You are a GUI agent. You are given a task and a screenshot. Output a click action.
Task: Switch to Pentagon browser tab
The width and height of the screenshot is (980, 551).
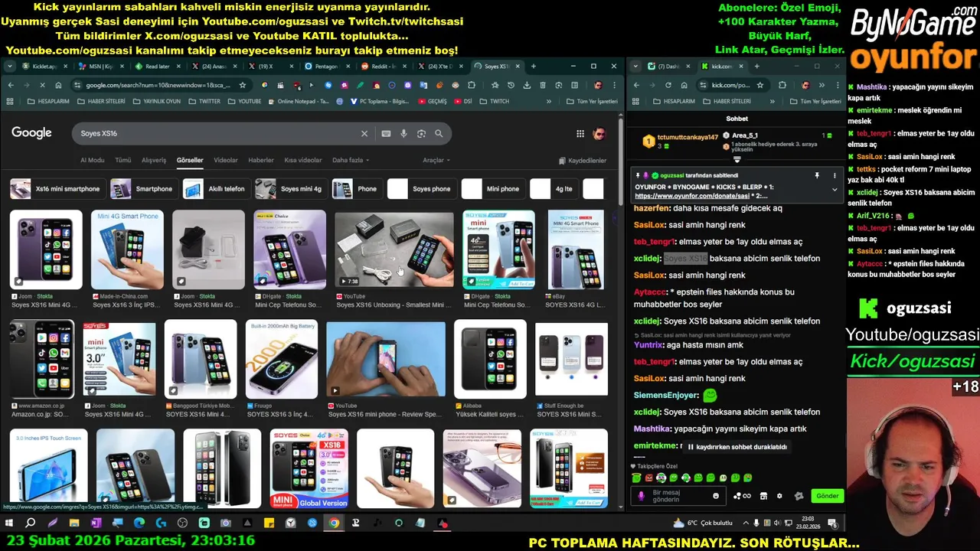(325, 67)
